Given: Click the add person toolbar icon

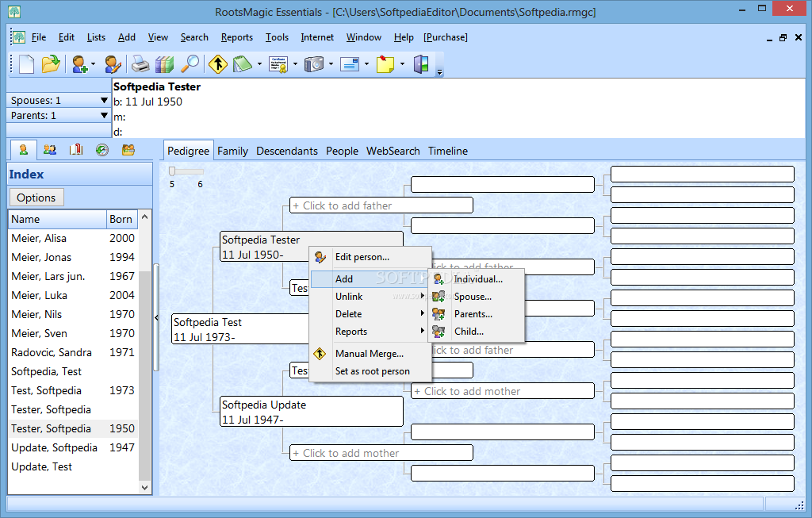Looking at the screenshot, I should (80, 64).
